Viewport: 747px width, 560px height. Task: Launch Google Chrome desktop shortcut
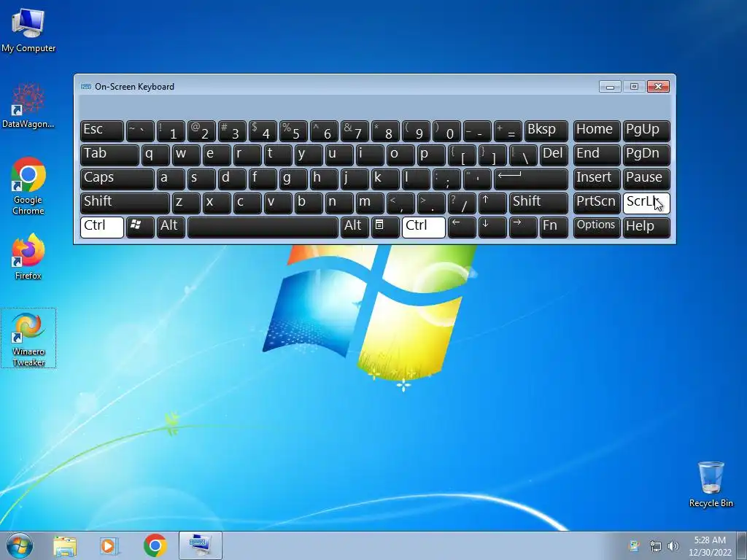28,186
